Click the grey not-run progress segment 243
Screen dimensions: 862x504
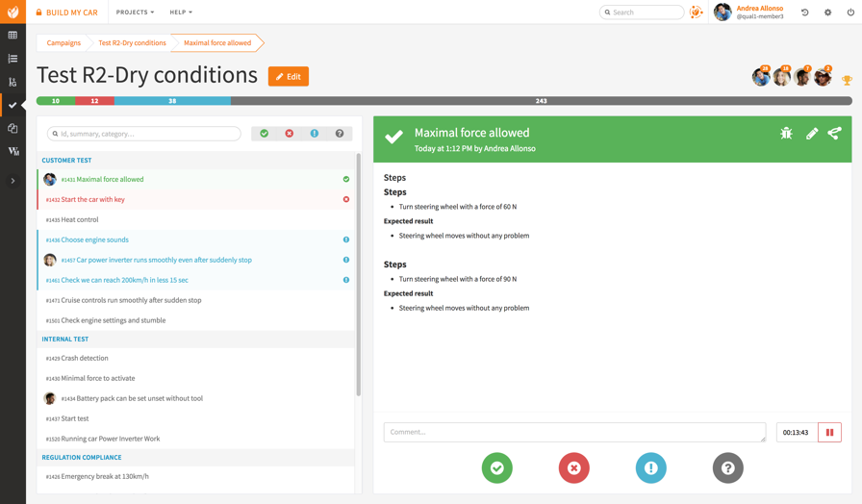[542, 101]
